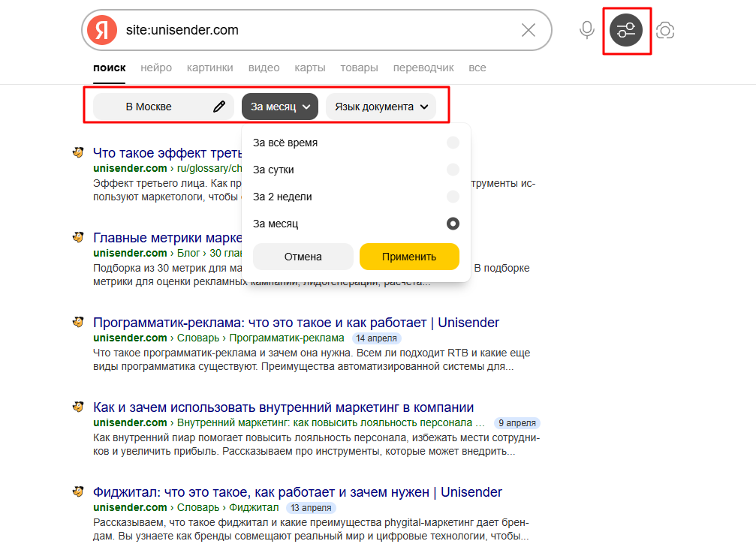This screenshot has height=559, width=756.
Task: Open image search camera icon
Action: click(665, 30)
